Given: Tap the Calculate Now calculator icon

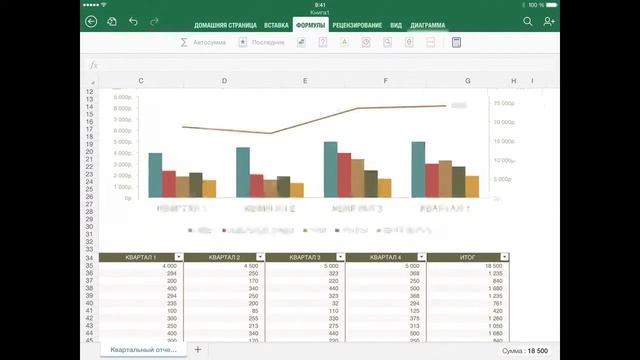Looking at the screenshot, I should pyautogui.click(x=456, y=42).
